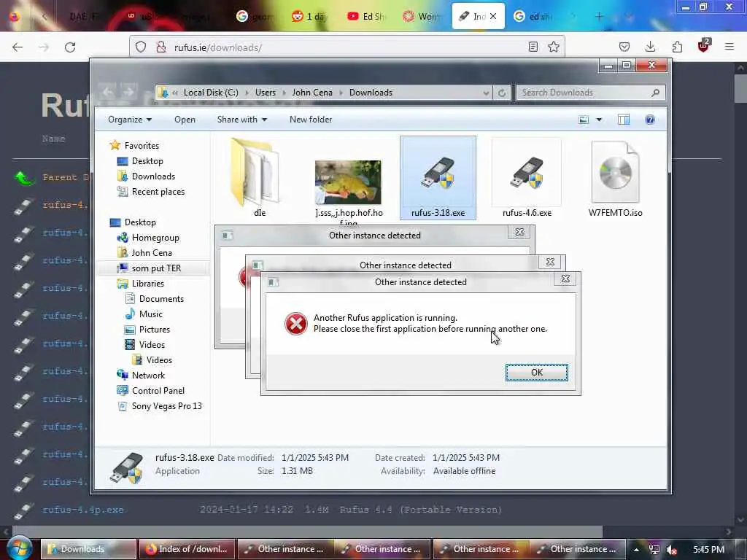Switch to the Ed Sh YouTube tab
This screenshot has height=560, width=747.
[368, 17]
